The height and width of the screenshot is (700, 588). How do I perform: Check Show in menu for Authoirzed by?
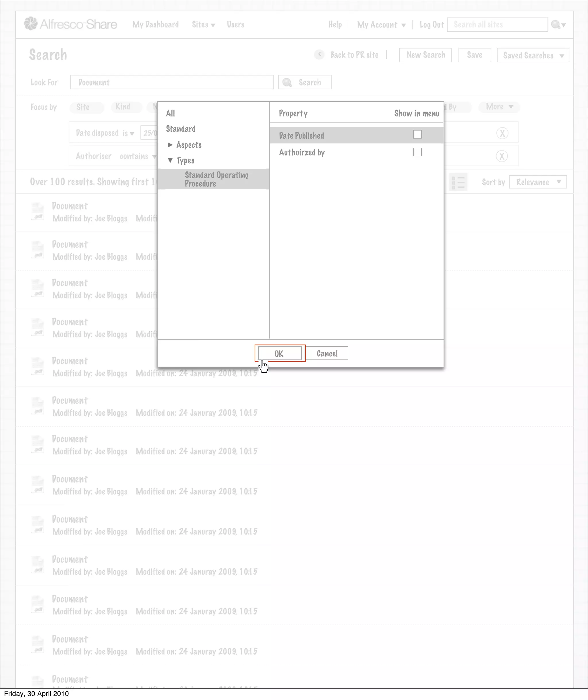coord(417,152)
